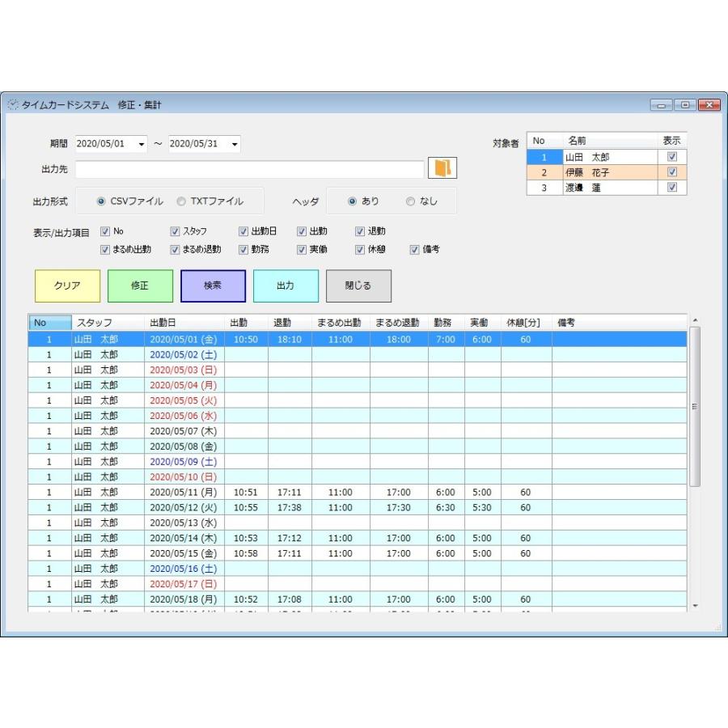Select the 2020/05/11 (月) row
728x728 pixels.
point(358,492)
